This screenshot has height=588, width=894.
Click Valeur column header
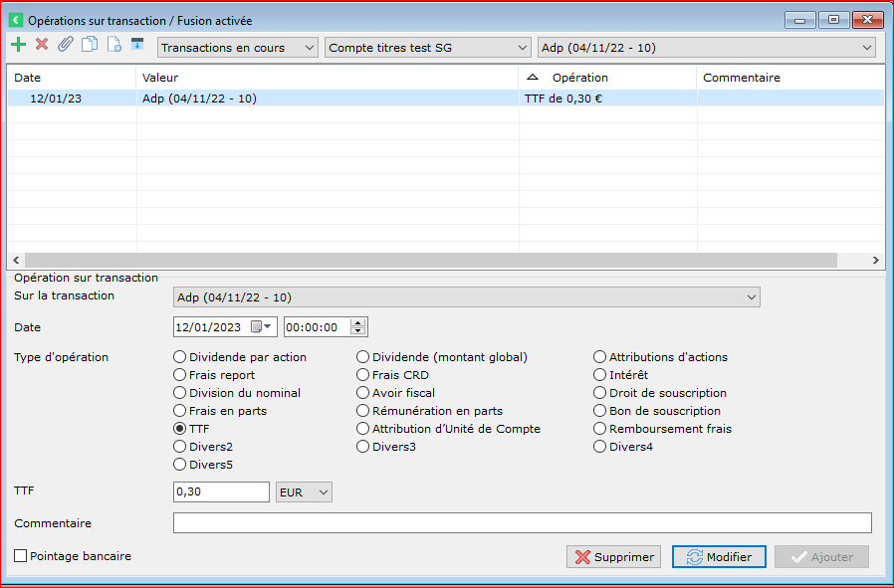328,78
